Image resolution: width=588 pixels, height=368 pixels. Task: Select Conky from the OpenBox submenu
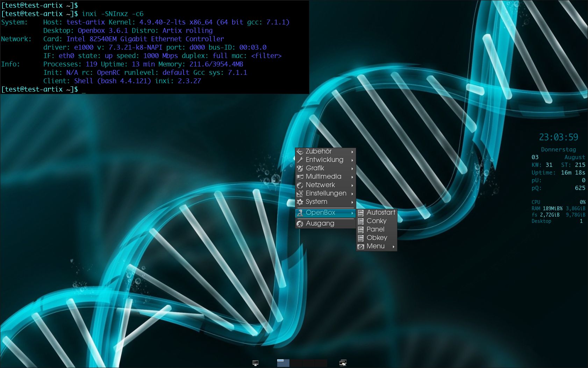tap(376, 221)
